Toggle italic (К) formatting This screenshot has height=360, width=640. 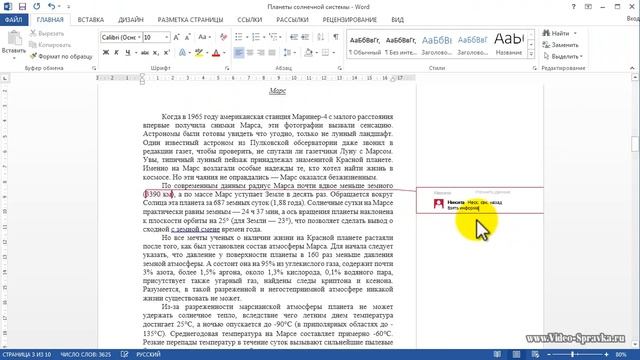coord(116,53)
